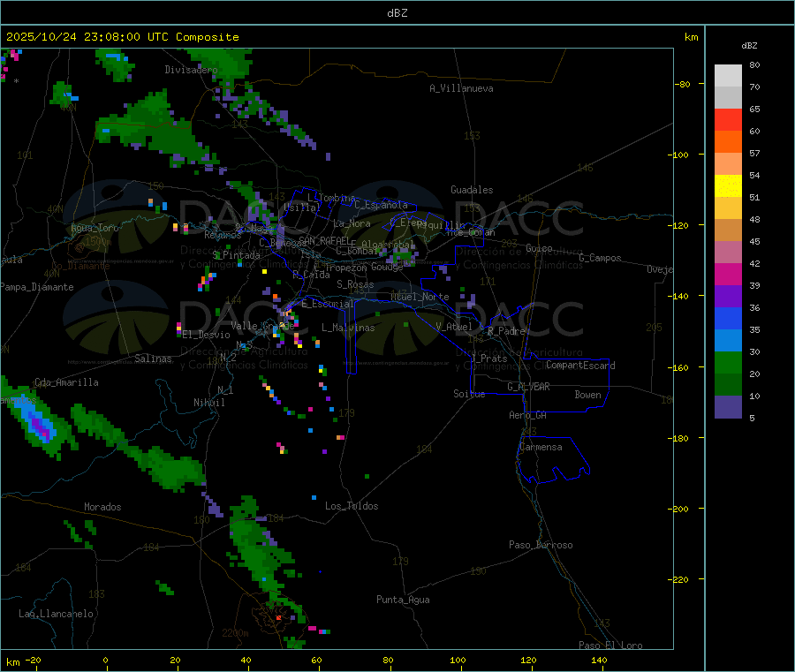
Task: Click the Los_Toldos location label
Action: (352, 506)
